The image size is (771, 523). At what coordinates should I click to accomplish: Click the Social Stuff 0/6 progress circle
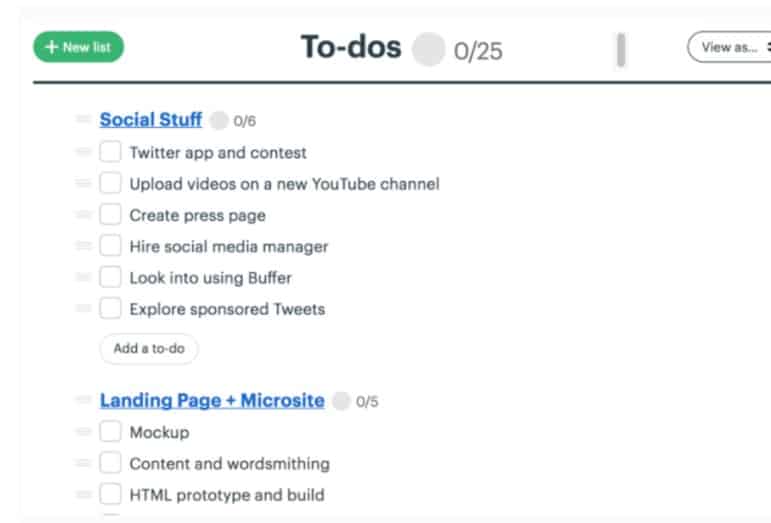click(219, 120)
